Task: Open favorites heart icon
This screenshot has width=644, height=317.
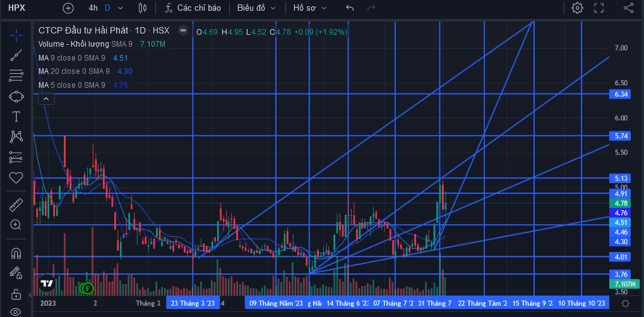Action: (x=16, y=178)
